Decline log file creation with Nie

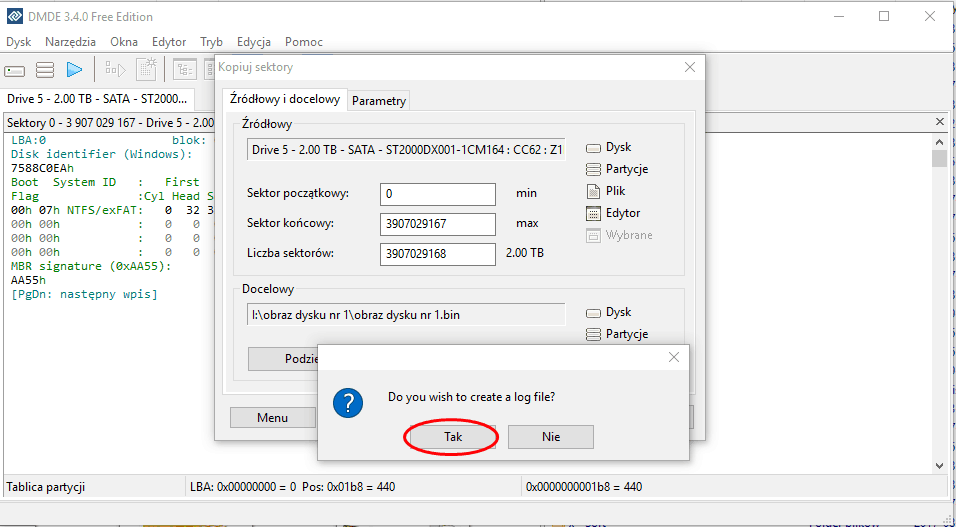[550, 437]
